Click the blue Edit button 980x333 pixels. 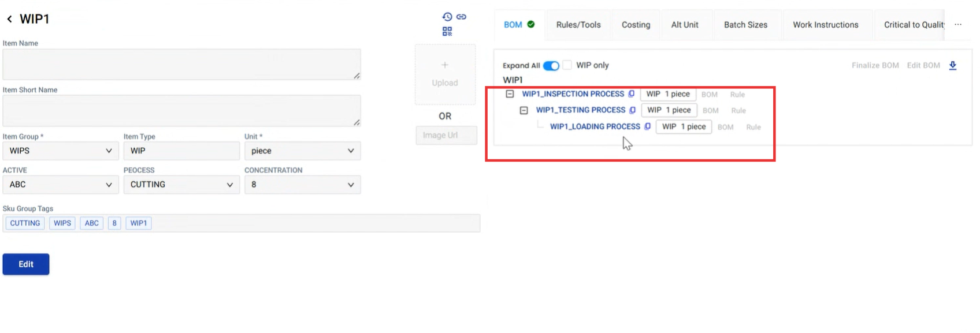click(x=26, y=264)
